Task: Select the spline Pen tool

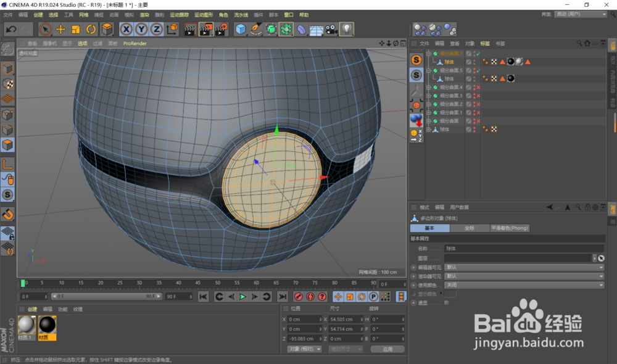Action: click(256, 29)
